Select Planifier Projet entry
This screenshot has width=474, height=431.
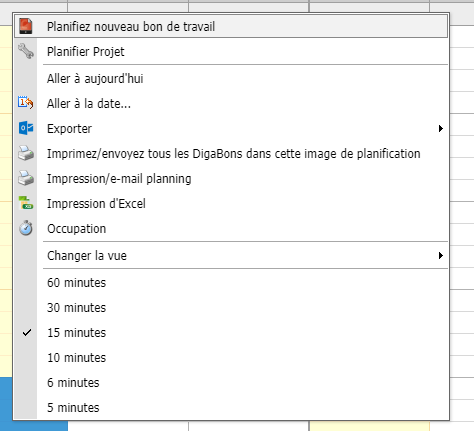click(x=231, y=52)
